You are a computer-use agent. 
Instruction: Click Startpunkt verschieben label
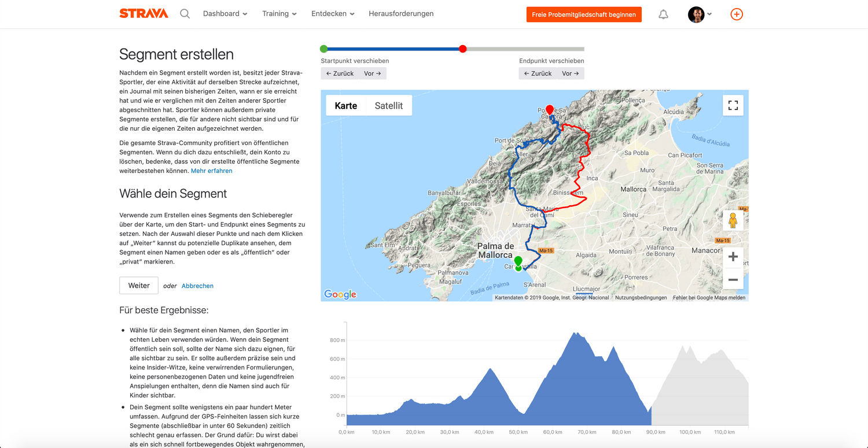click(355, 61)
